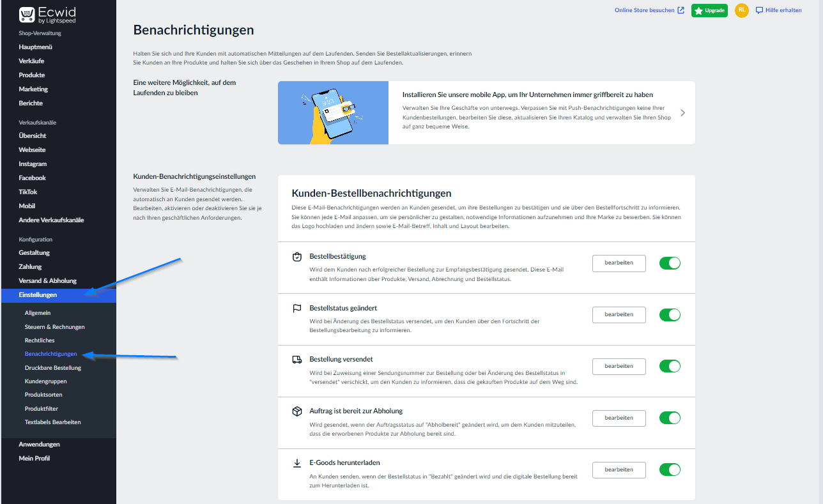Screen dimensions: 823x504
Task: Click the Benachrichtigungen page title
Action: tap(193, 30)
